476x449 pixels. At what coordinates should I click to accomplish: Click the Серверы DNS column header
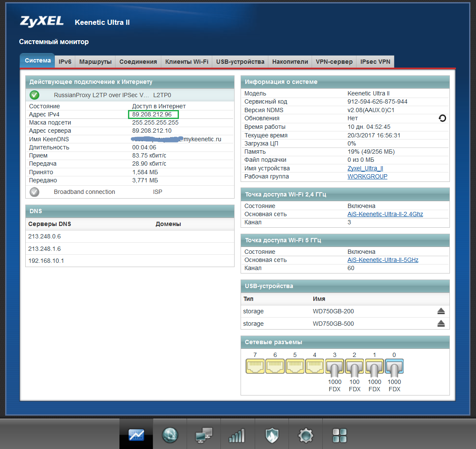coord(50,224)
